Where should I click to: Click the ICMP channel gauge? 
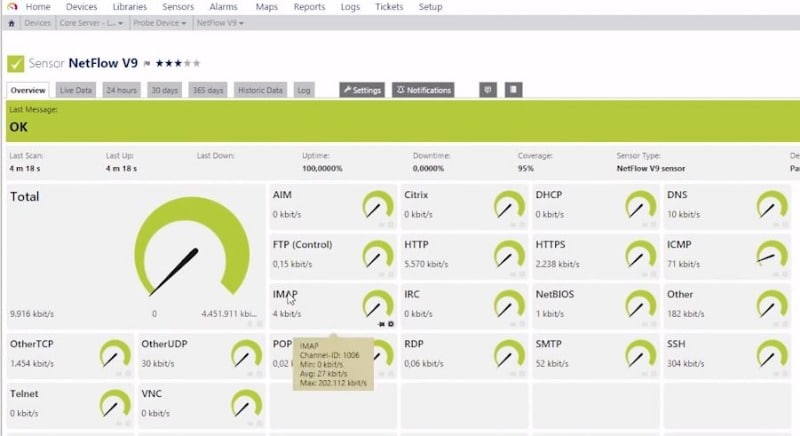click(x=772, y=254)
